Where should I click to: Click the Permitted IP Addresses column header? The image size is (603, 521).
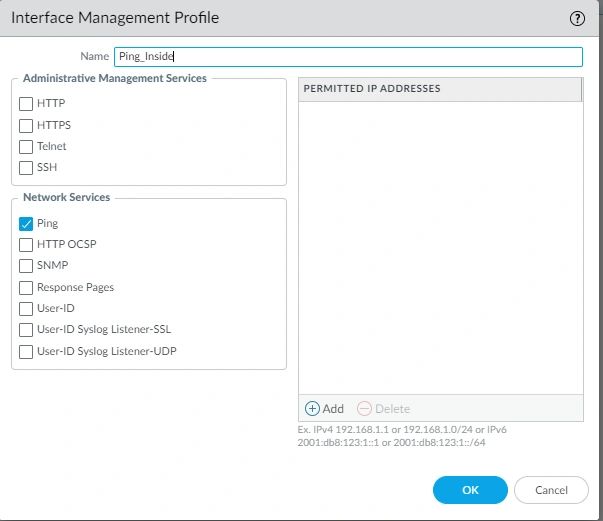(x=440, y=89)
